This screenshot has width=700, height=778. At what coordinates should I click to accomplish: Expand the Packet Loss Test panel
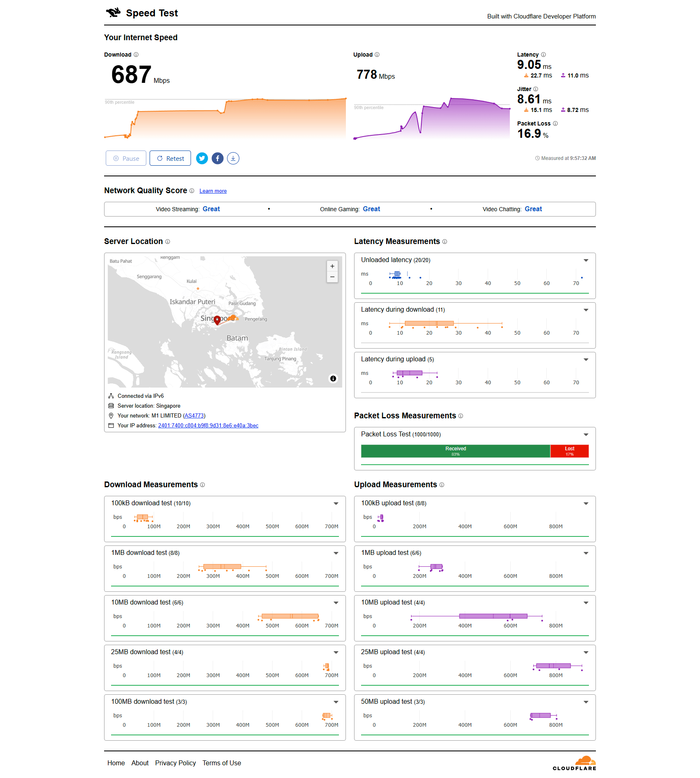click(586, 435)
